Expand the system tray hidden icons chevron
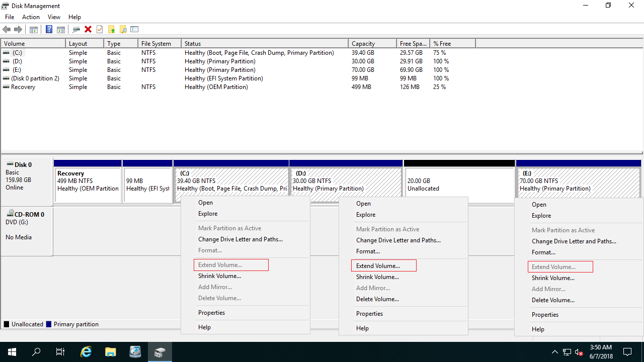Image resolution: width=644 pixels, height=362 pixels. [554, 352]
